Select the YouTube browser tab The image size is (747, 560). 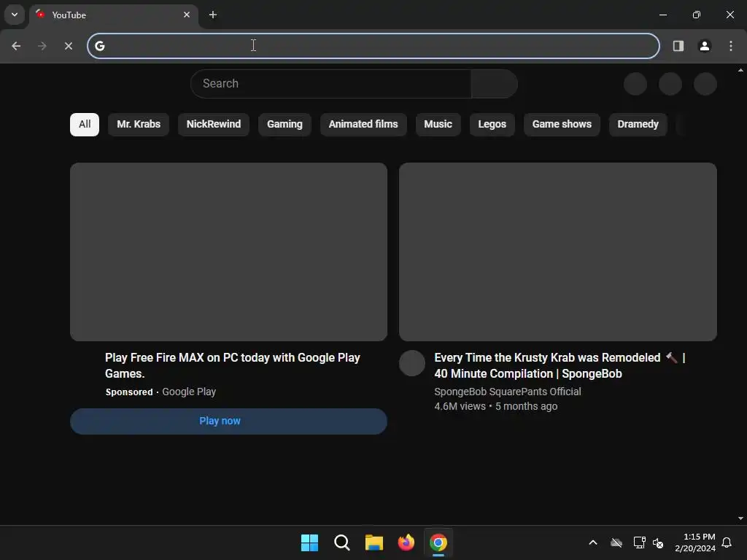pyautogui.click(x=115, y=15)
